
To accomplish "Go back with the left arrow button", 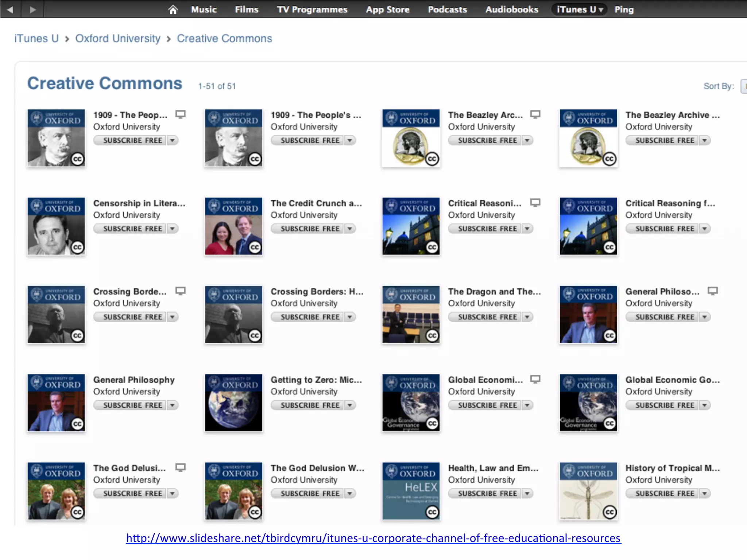I will (10, 9).
